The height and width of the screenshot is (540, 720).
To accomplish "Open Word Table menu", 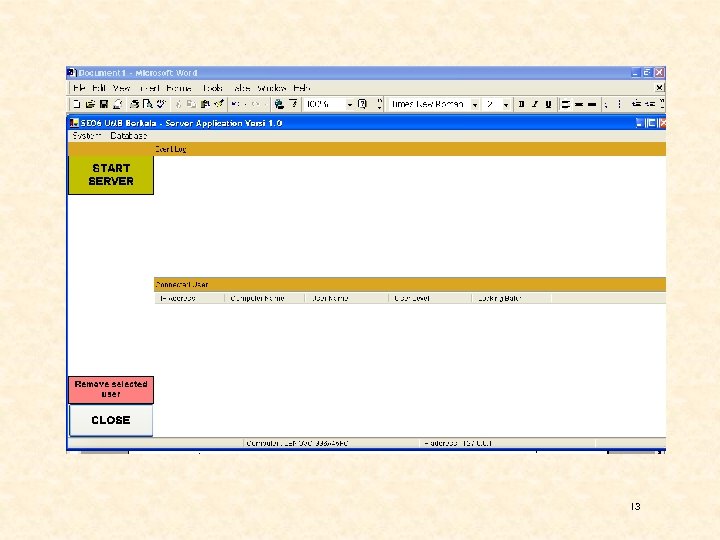I will (x=242, y=88).
